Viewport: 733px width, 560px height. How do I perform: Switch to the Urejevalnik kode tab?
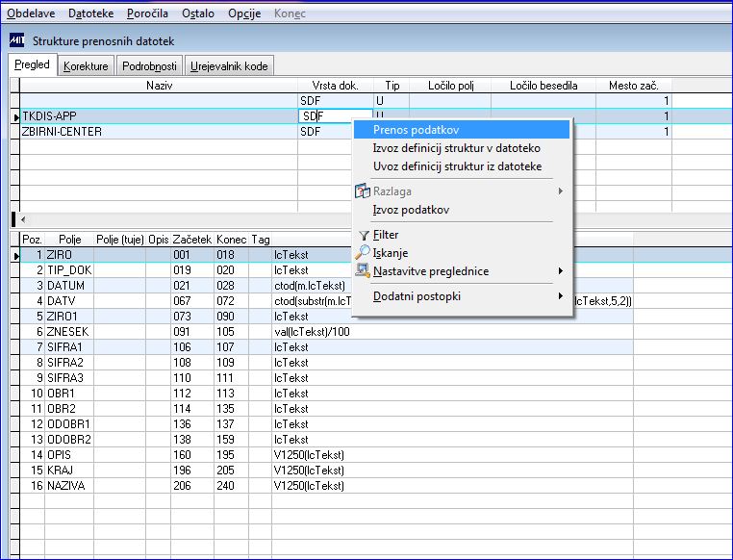[229, 65]
